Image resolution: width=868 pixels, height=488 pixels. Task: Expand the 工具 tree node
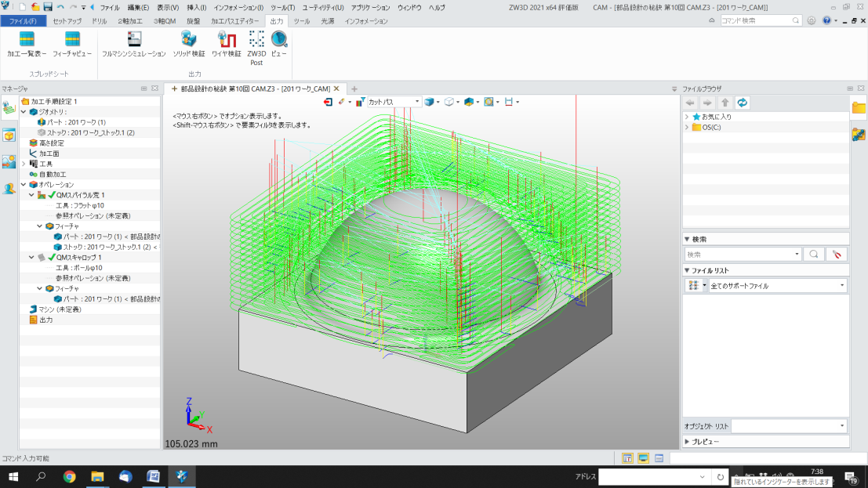coord(24,164)
